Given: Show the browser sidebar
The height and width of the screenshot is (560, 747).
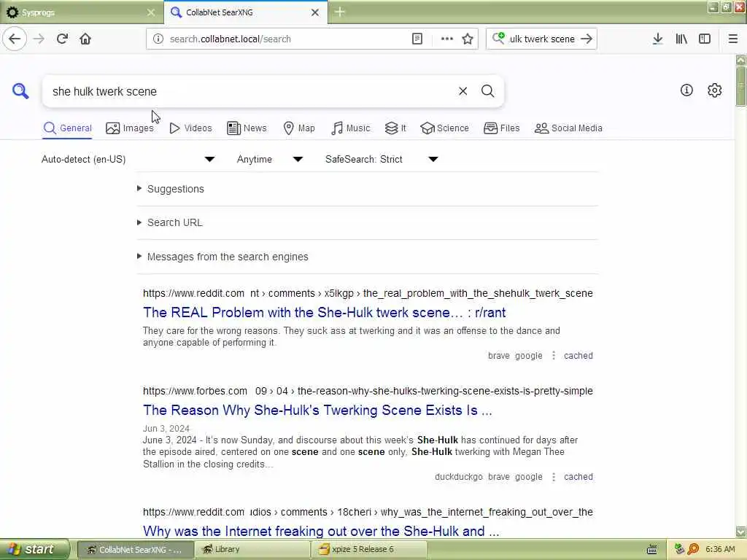Looking at the screenshot, I should [705, 39].
